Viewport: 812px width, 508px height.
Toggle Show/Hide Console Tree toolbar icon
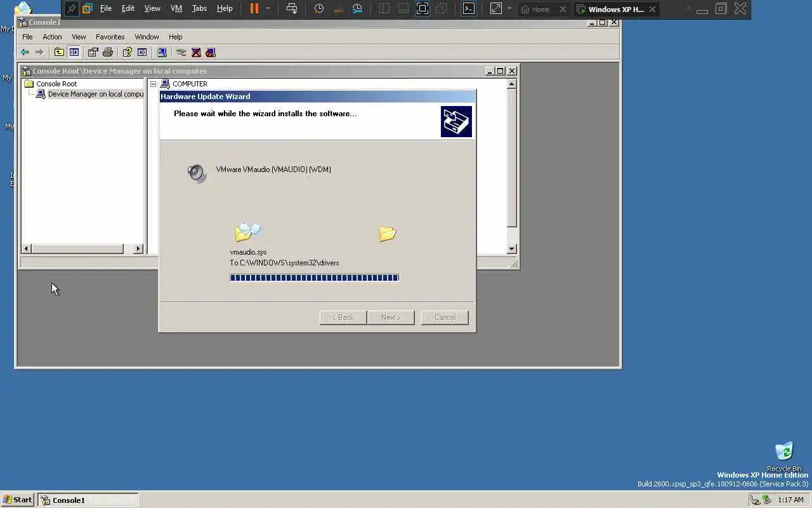coord(74,53)
